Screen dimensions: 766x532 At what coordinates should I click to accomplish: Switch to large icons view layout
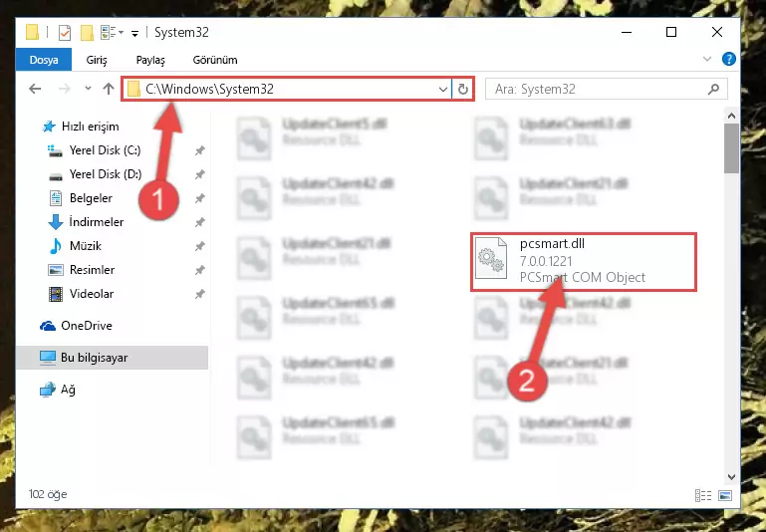click(x=725, y=495)
